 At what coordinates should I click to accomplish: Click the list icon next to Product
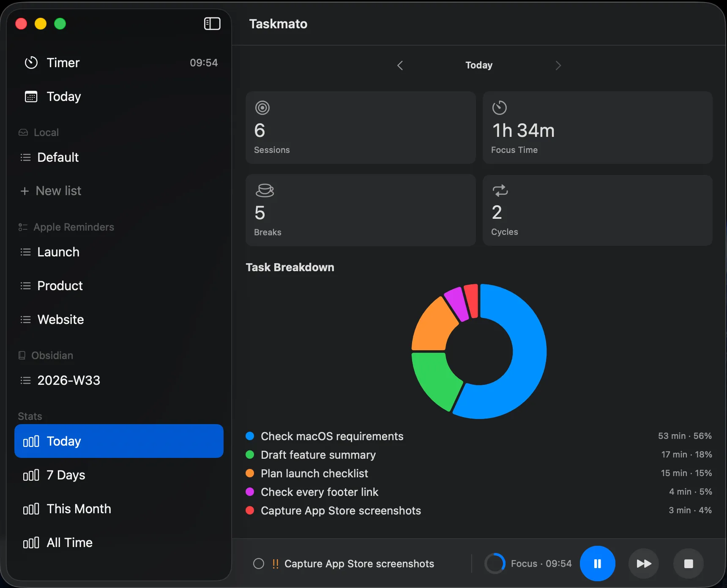point(25,286)
